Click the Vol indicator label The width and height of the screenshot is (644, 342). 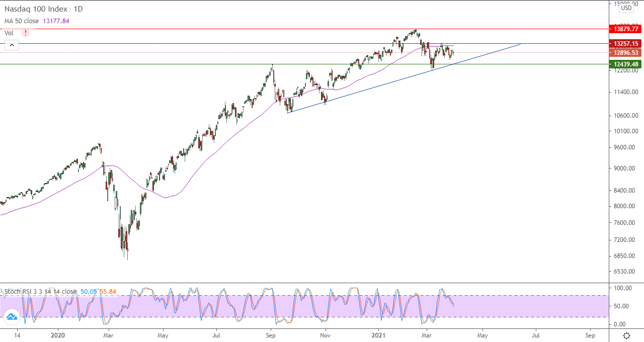pos(9,33)
